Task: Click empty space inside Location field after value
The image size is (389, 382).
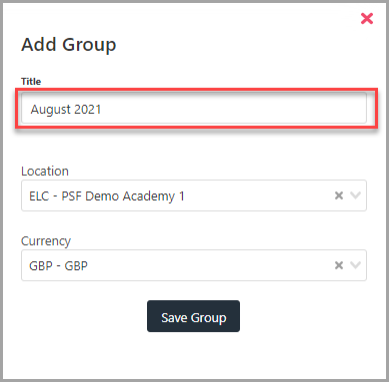Action: (258, 196)
